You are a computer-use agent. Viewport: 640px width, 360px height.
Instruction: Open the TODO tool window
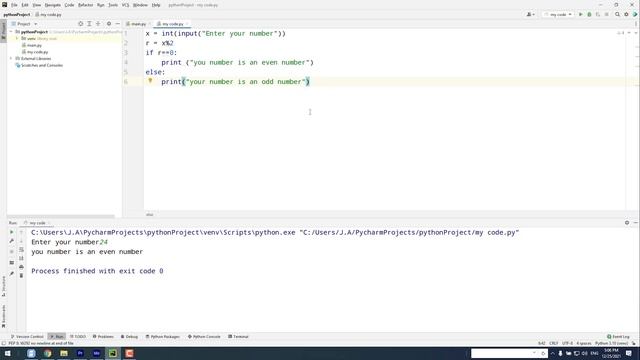(78, 337)
